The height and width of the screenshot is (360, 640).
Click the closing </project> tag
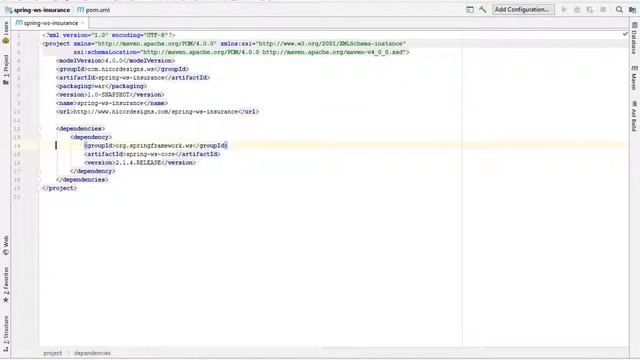(x=60, y=188)
